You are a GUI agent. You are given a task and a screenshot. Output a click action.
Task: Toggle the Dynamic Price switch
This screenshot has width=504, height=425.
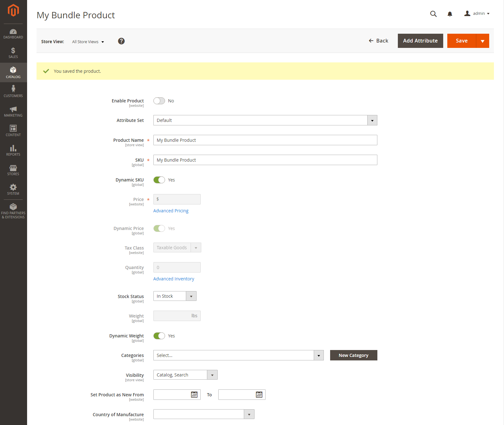click(159, 228)
